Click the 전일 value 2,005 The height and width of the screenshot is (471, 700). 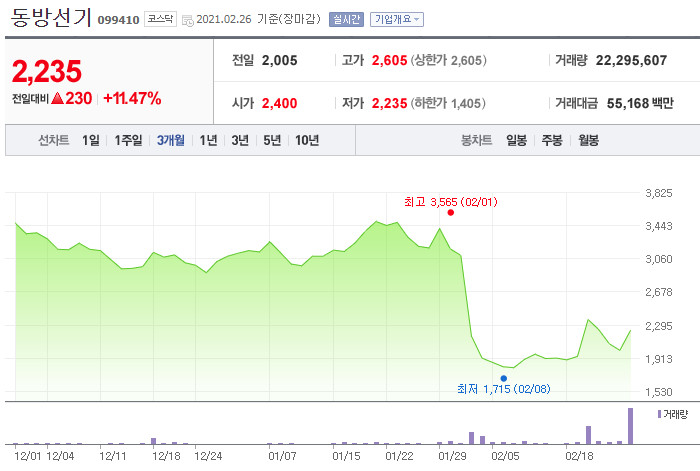click(x=279, y=60)
